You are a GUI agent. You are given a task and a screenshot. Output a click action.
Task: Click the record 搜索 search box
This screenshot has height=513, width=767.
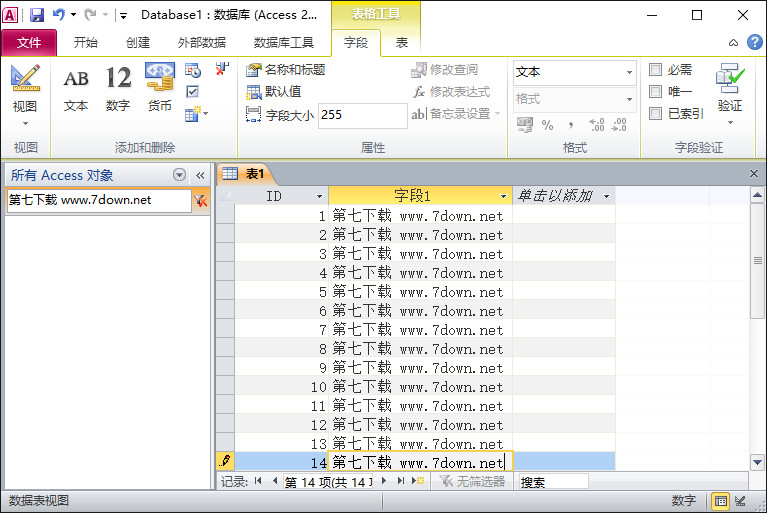coord(553,482)
